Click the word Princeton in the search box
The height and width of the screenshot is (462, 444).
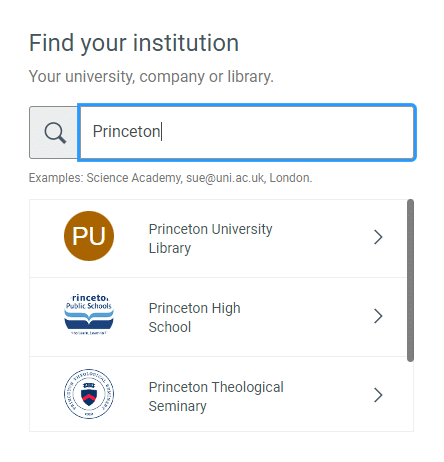[126, 131]
